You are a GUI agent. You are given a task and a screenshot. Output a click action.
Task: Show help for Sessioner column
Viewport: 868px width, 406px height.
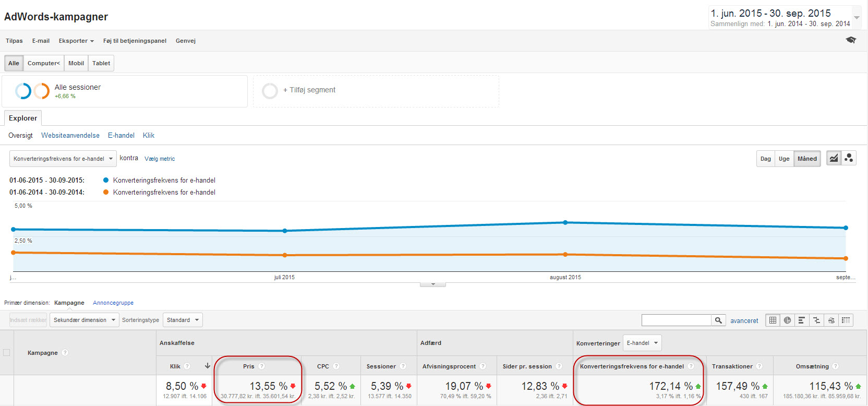[403, 366]
